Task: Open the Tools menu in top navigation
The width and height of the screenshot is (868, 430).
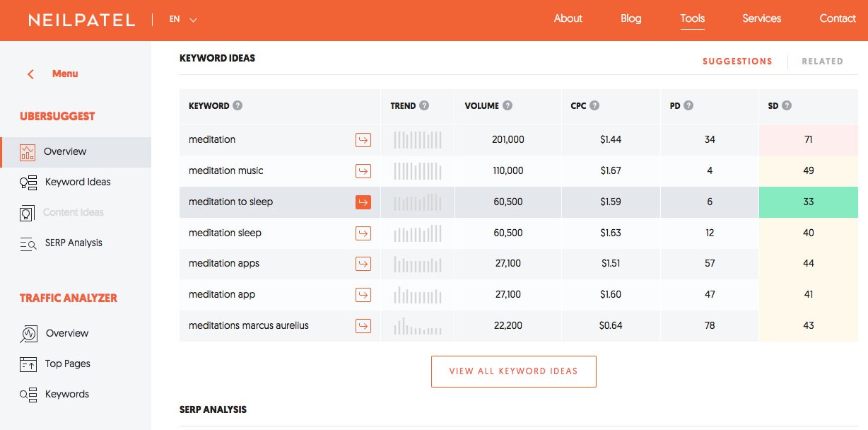Action: coord(692,19)
